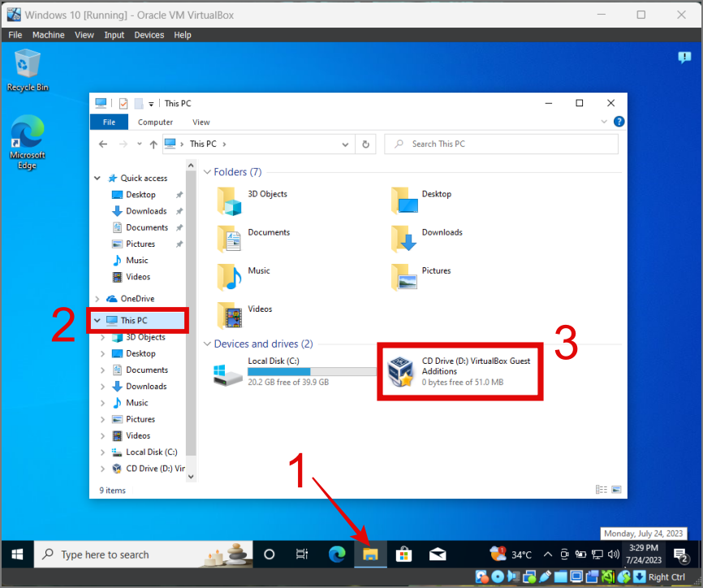The image size is (703, 588).
Task: Open VirtualBox View menu
Action: coord(84,35)
